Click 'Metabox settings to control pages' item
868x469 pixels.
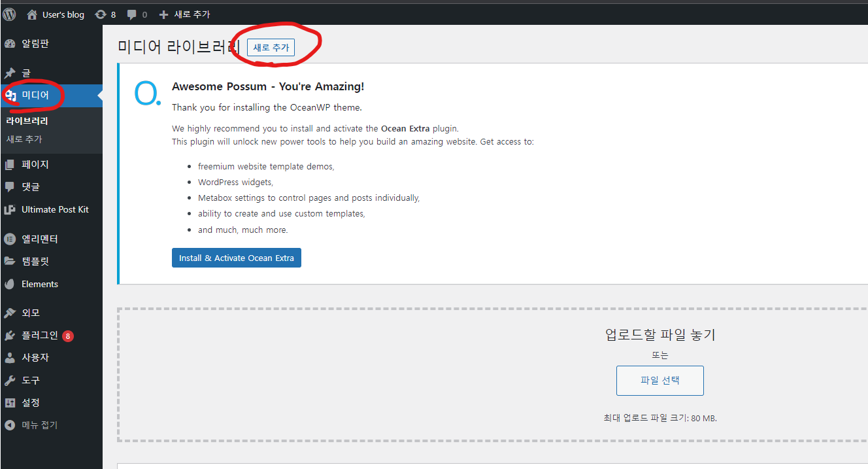tap(309, 198)
